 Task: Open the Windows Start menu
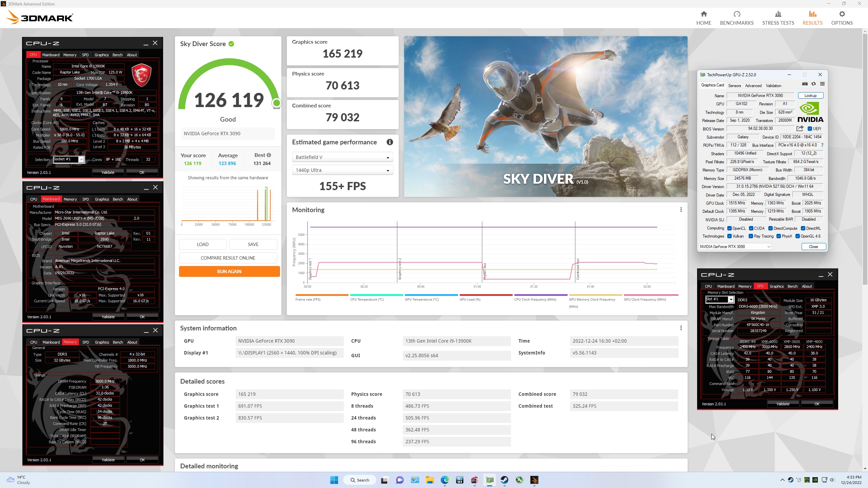pos(334,480)
